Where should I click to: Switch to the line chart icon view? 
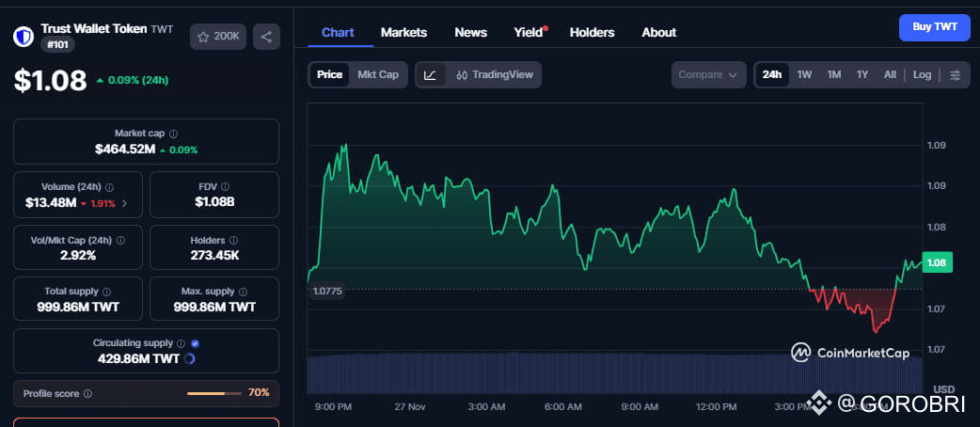(430, 75)
